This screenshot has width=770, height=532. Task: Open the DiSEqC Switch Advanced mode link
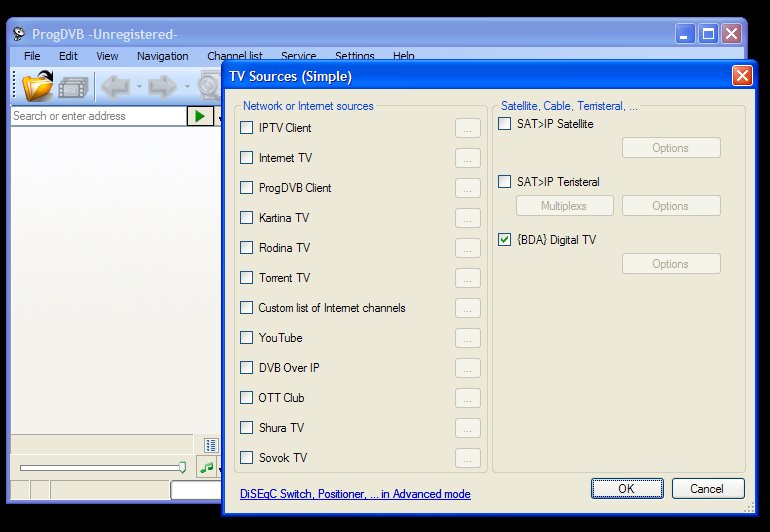pyautogui.click(x=355, y=494)
